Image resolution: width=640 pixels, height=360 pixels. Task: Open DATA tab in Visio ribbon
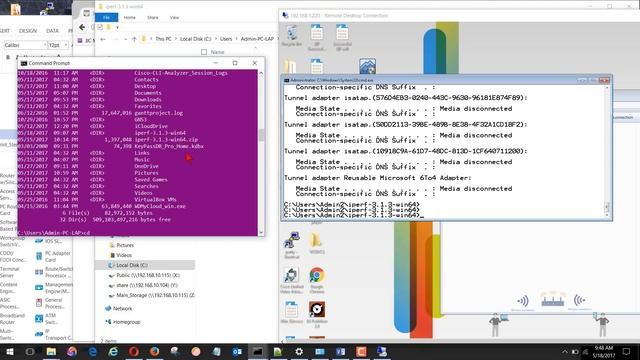(52, 31)
